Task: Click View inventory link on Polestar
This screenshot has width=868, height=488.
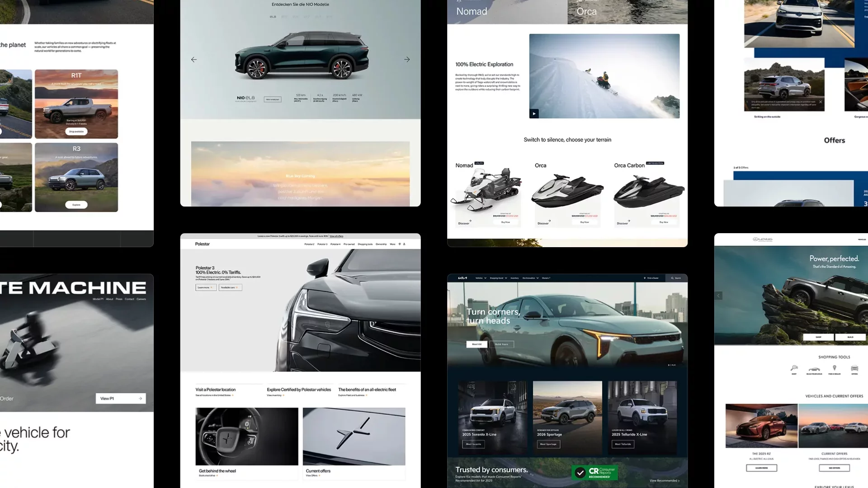Action: coord(275,395)
